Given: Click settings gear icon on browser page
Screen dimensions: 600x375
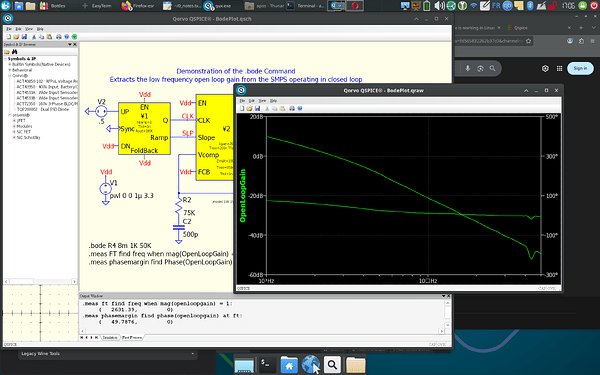Looking at the screenshot, I should 545,68.
